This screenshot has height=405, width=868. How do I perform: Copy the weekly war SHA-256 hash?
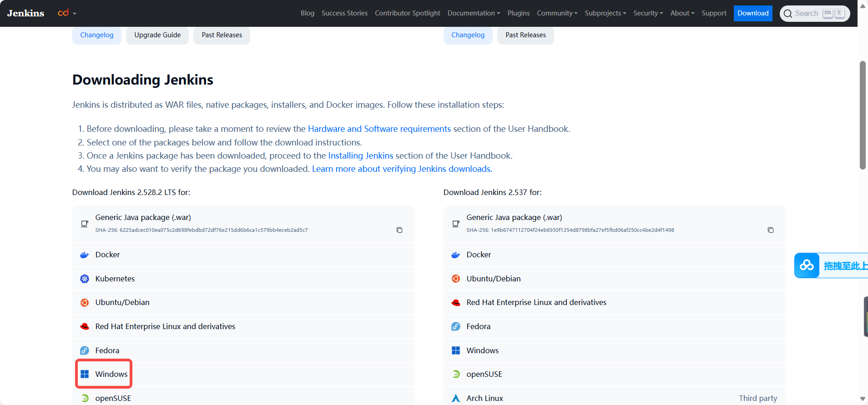tap(771, 230)
